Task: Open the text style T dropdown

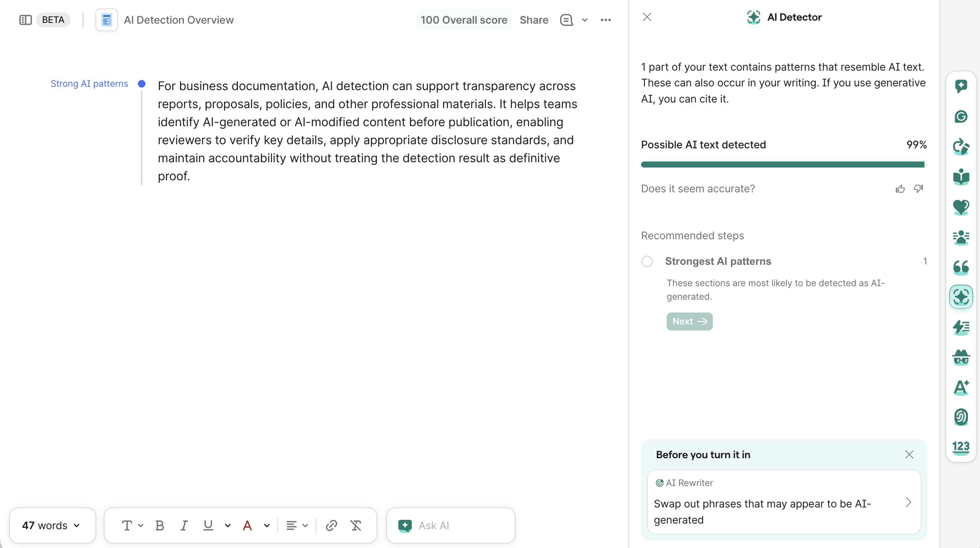Action: tap(132, 525)
